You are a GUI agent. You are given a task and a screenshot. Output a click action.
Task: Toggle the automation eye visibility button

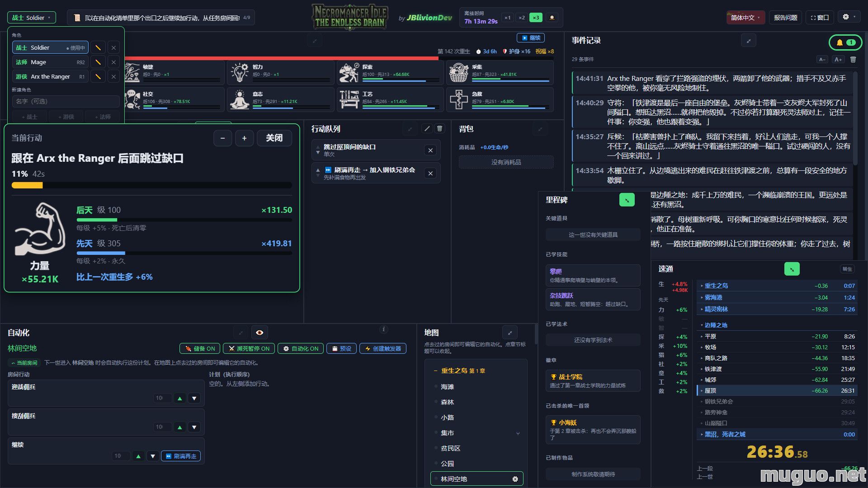point(259,333)
